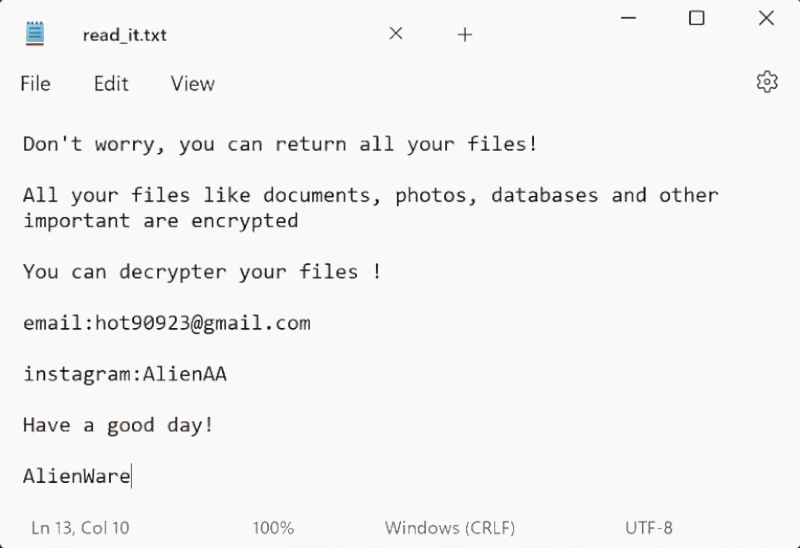The width and height of the screenshot is (800, 548).
Task: Open the Edit menu
Action: coord(111,84)
